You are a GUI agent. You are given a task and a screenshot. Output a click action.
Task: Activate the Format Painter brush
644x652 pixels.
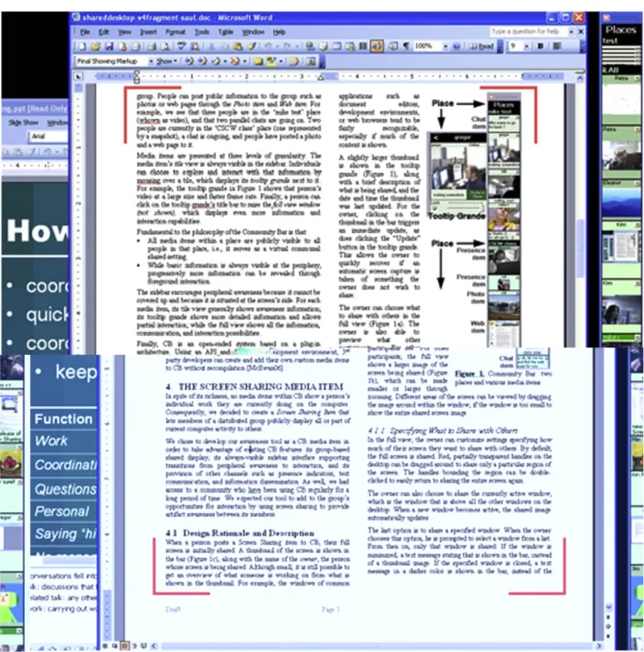click(252, 46)
